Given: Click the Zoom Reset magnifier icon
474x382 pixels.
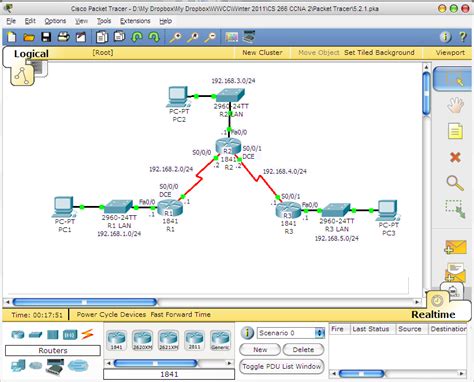Looking at the screenshot, I should tap(193, 37).
